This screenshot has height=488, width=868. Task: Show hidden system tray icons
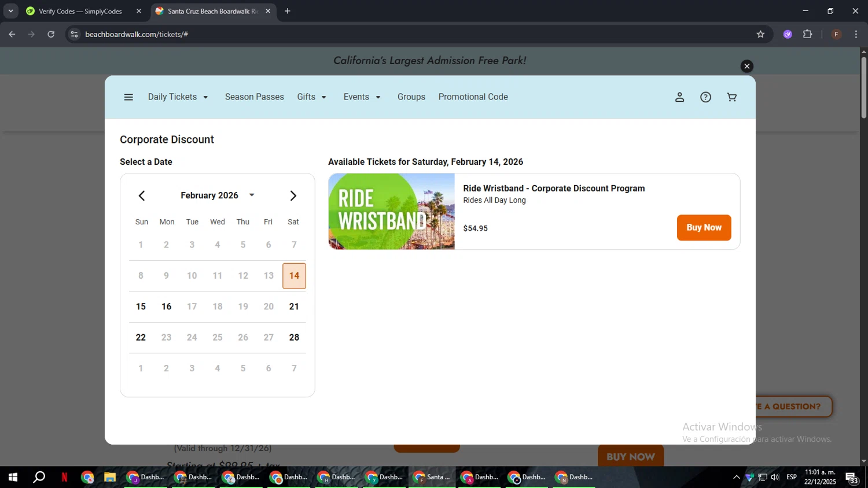737,477
